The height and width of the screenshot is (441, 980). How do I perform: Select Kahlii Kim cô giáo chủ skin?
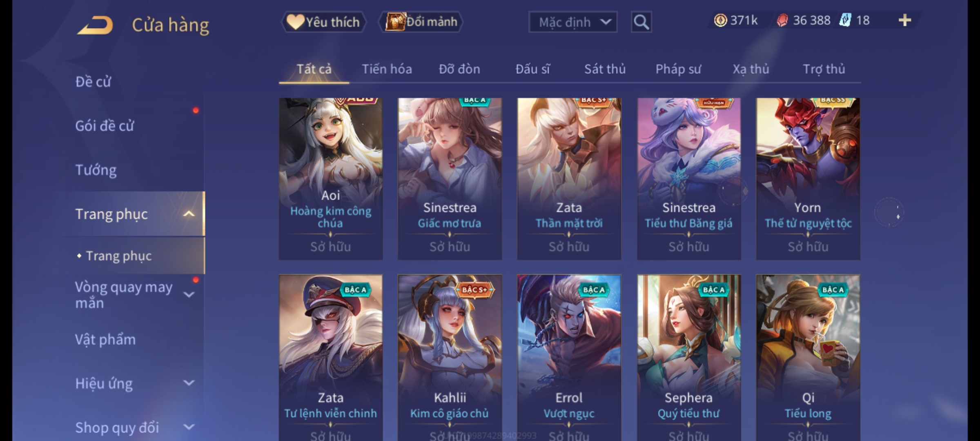(450, 358)
